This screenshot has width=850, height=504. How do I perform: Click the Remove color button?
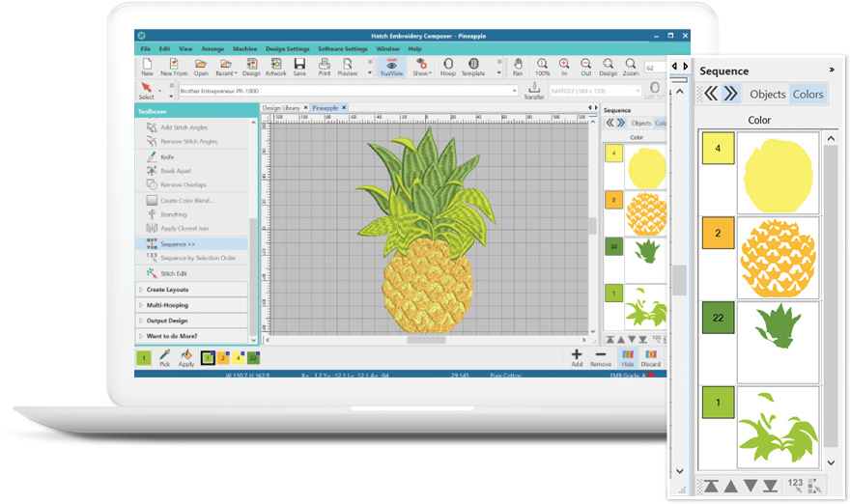point(601,358)
